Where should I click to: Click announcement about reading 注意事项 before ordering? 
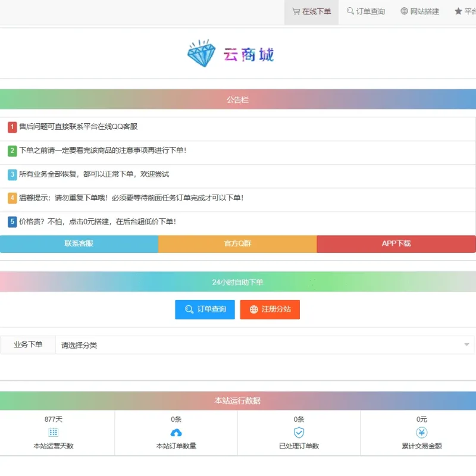pyautogui.click(x=102, y=151)
